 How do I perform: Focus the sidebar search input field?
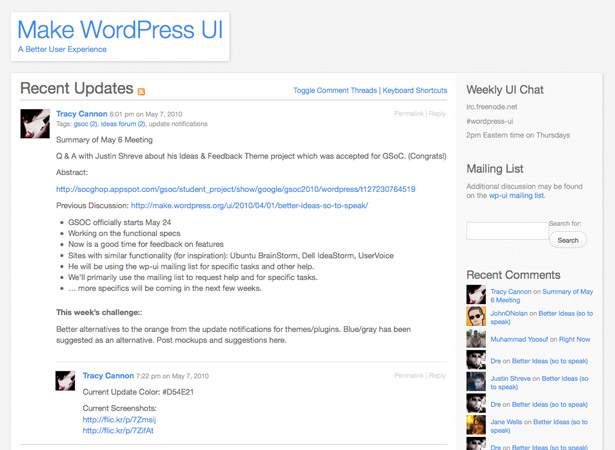(x=507, y=231)
